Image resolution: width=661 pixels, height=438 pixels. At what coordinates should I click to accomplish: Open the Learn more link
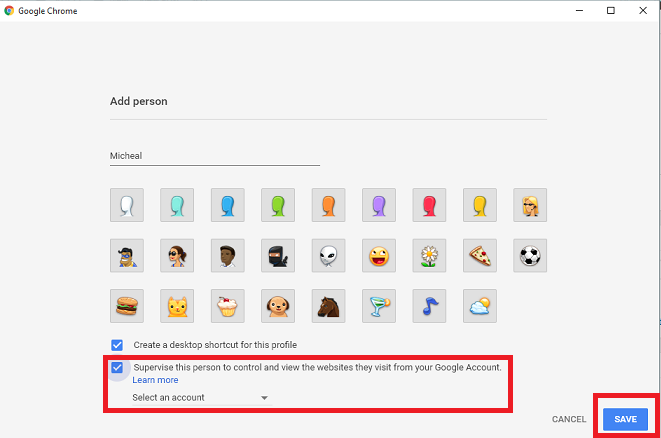coord(155,380)
